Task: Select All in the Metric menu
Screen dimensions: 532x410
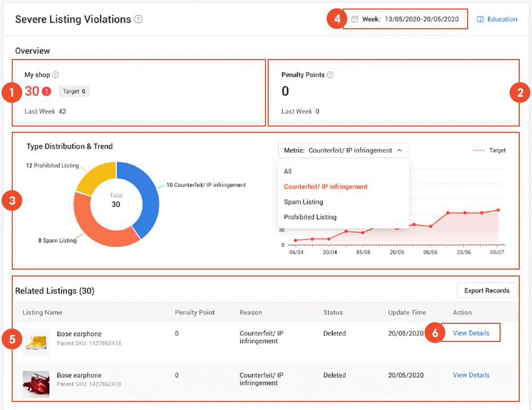Action: click(x=288, y=171)
